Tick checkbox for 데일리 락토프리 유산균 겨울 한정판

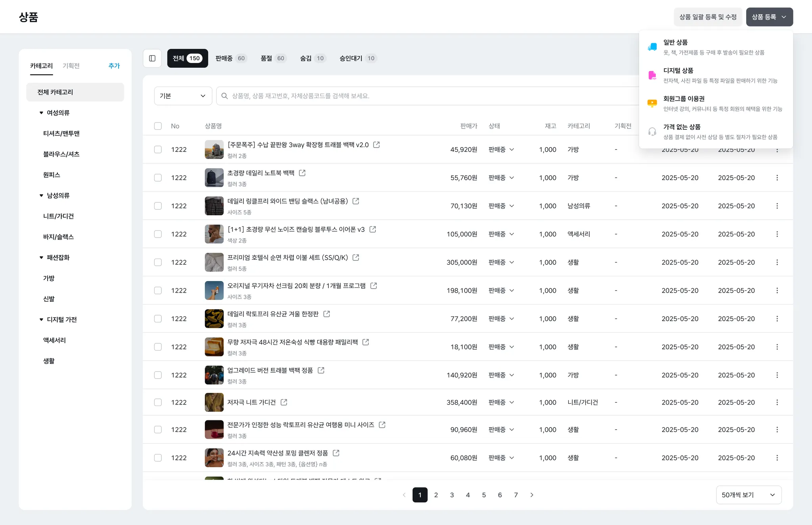[x=158, y=319]
